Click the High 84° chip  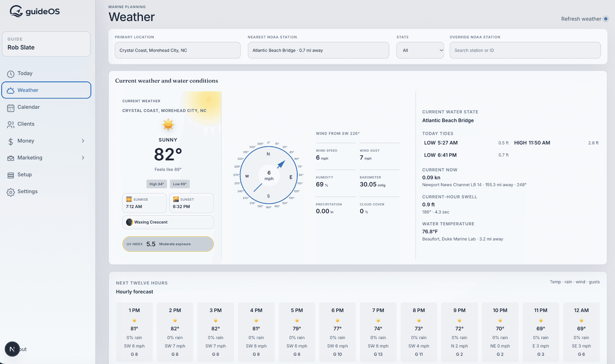(157, 184)
